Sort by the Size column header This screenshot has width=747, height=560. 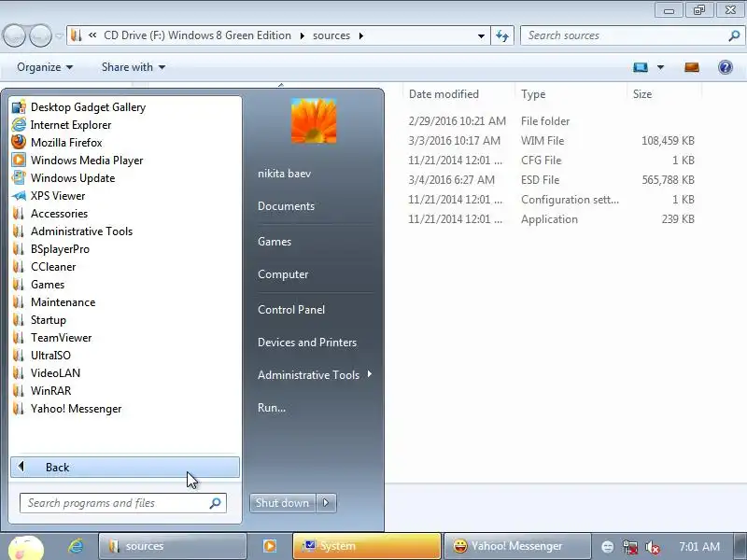click(x=642, y=94)
